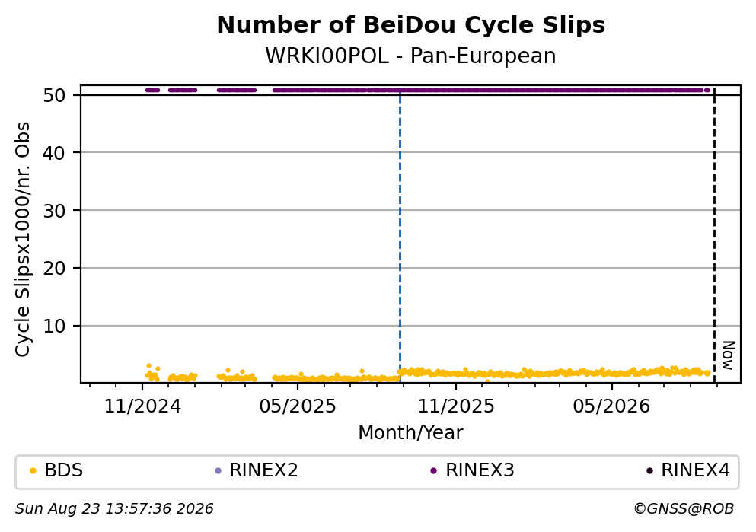Click the RINEX4 legend text

click(x=695, y=470)
